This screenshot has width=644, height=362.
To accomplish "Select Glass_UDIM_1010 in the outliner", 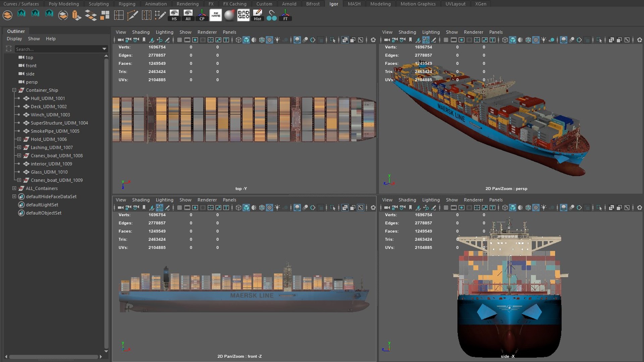I will pos(49,172).
